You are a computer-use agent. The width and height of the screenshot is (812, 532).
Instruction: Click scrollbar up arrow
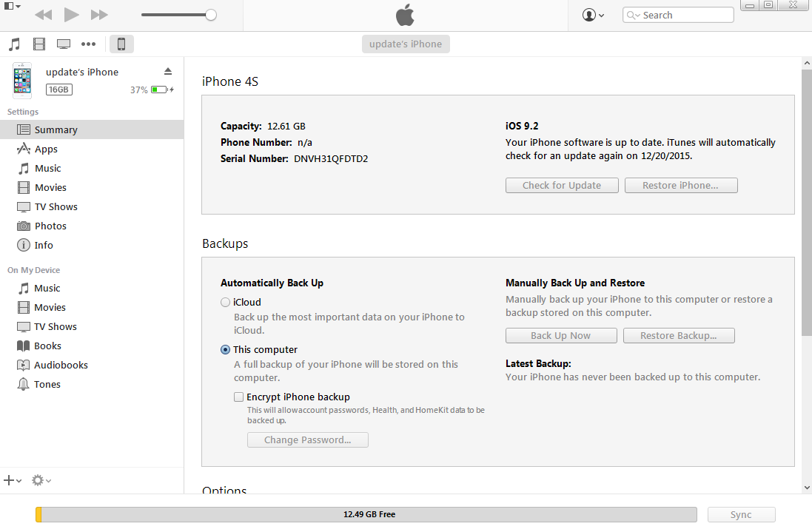(x=807, y=63)
